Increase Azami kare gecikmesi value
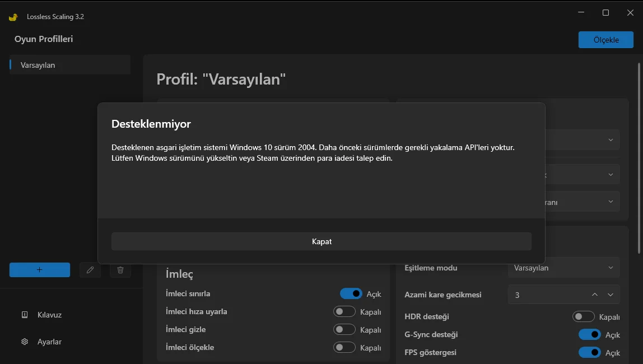 (x=595, y=295)
